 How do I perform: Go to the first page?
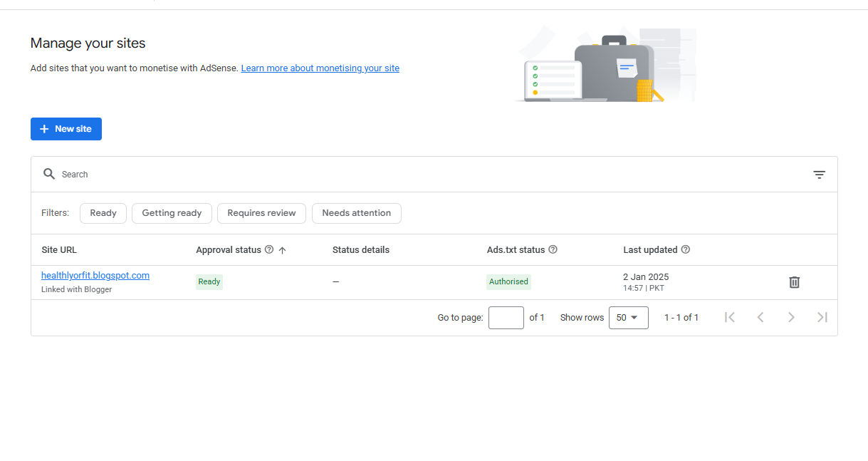click(729, 318)
